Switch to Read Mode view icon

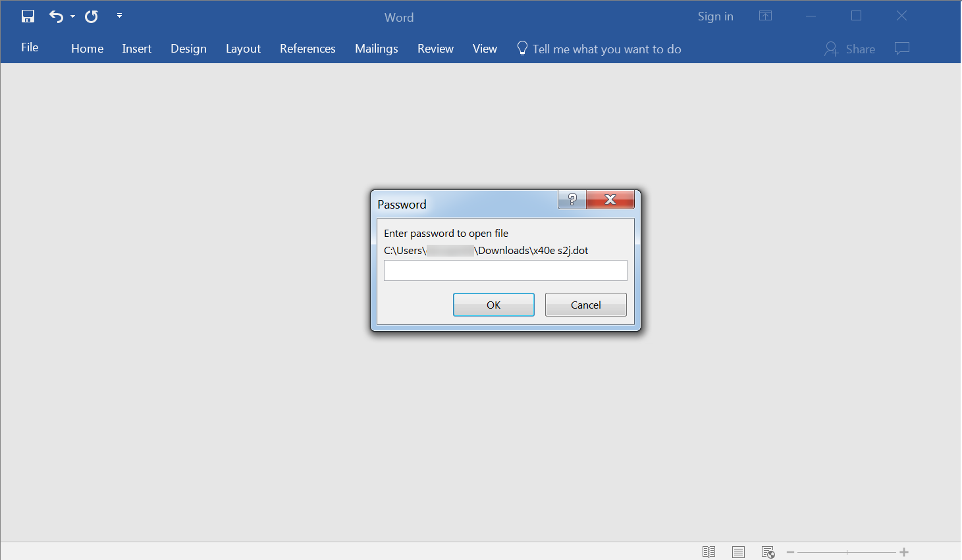pos(708,552)
